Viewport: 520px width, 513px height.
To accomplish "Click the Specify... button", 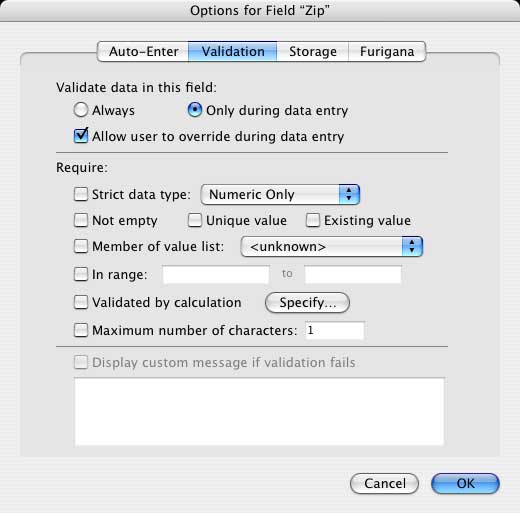I will pos(307,303).
